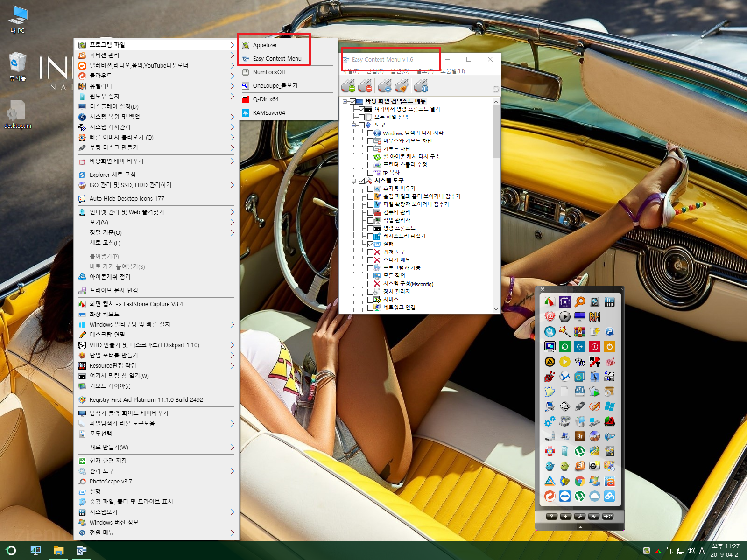Select the 휴지통 recycle bin desktop icon

tap(17, 67)
